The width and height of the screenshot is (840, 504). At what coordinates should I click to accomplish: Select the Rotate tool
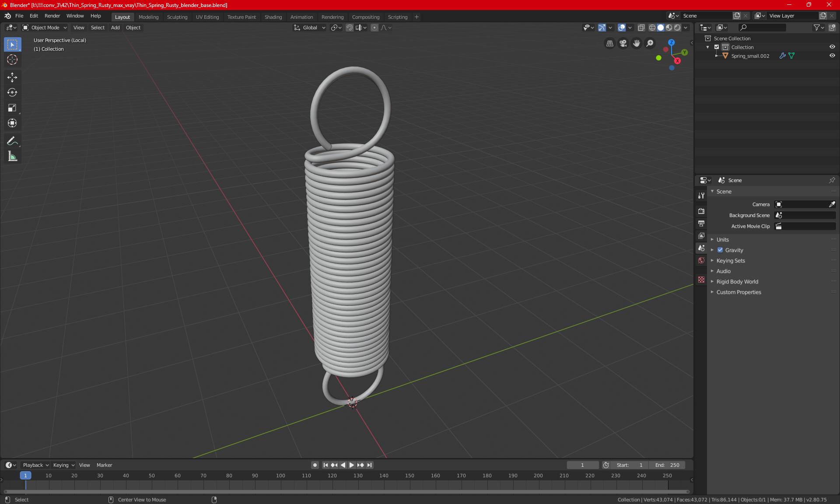pos(12,92)
